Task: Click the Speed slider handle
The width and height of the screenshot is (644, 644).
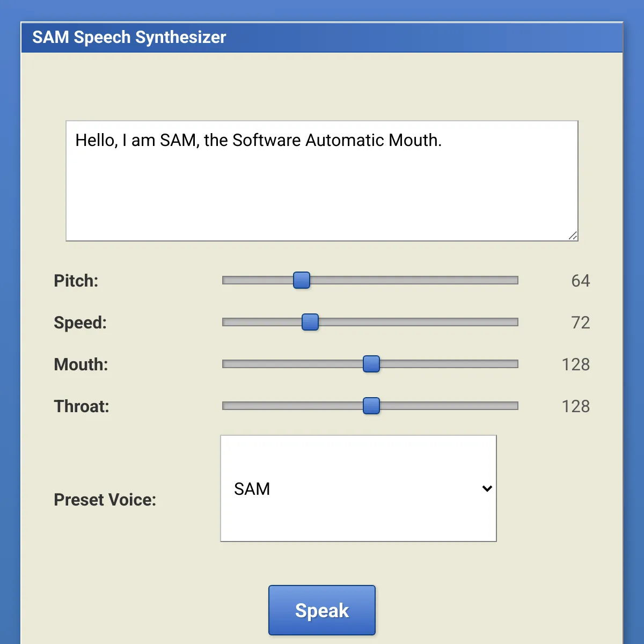Action: [x=310, y=322]
